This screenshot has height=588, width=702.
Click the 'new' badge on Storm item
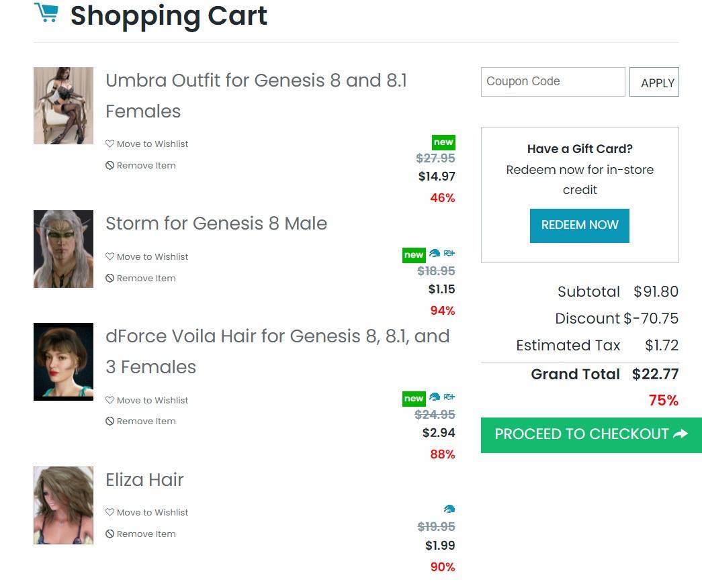pos(414,255)
